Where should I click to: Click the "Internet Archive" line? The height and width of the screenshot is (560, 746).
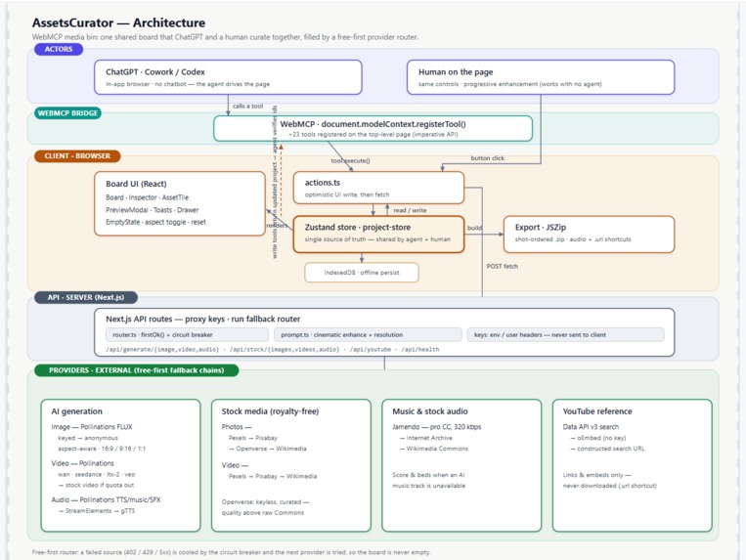[x=426, y=438]
